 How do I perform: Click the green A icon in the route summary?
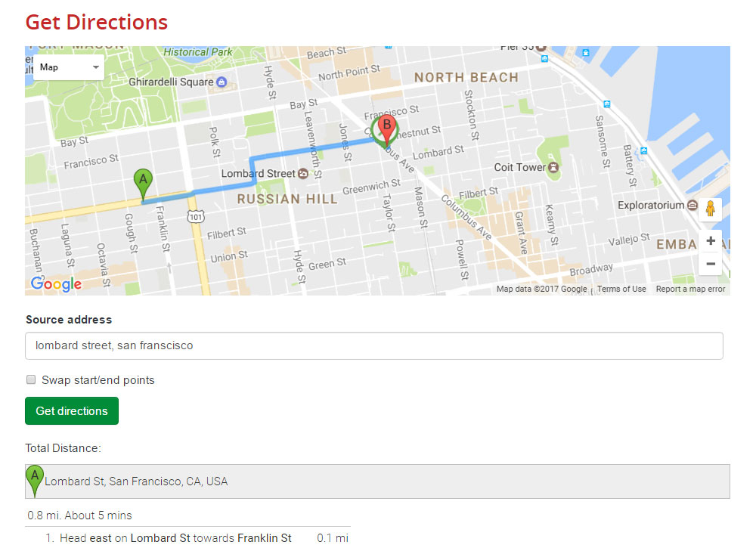pyautogui.click(x=34, y=476)
